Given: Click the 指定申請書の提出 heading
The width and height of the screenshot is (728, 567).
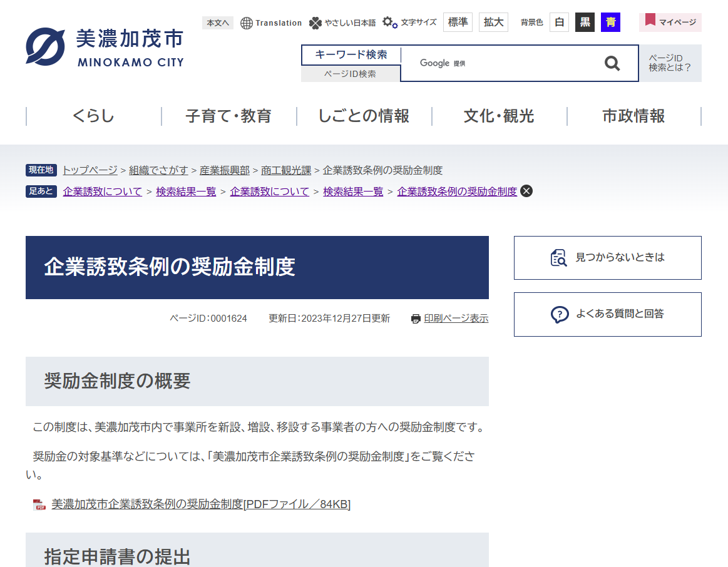Looking at the screenshot, I should (118, 557).
